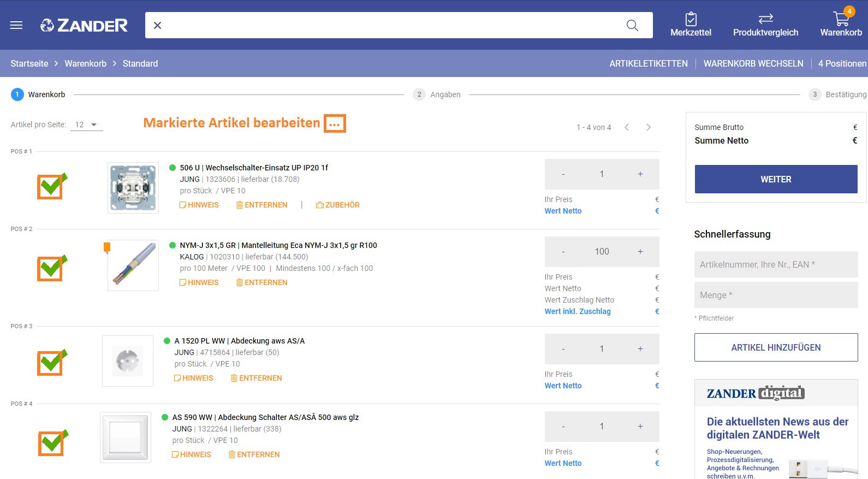868x479 pixels.
Task: Open AS 590 WW product thumbnail
Action: (x=126, y=437)
